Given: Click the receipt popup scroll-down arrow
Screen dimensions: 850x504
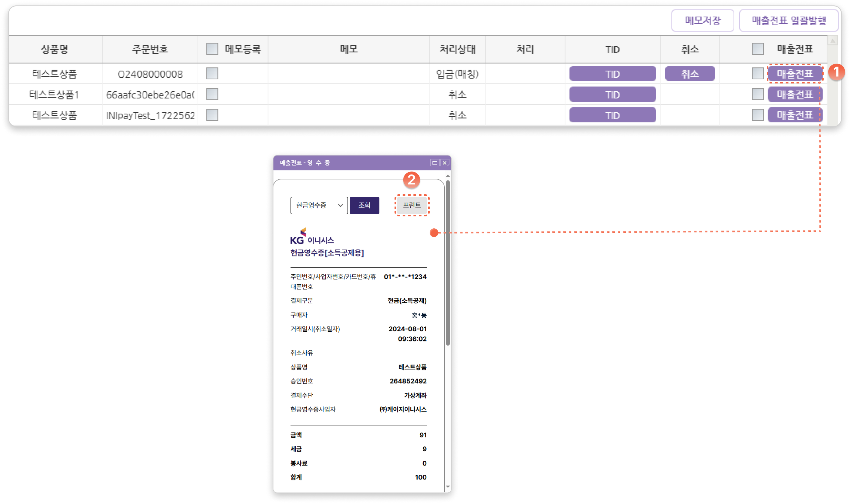Looking at the screenshot, I should [x=448, y=487].
